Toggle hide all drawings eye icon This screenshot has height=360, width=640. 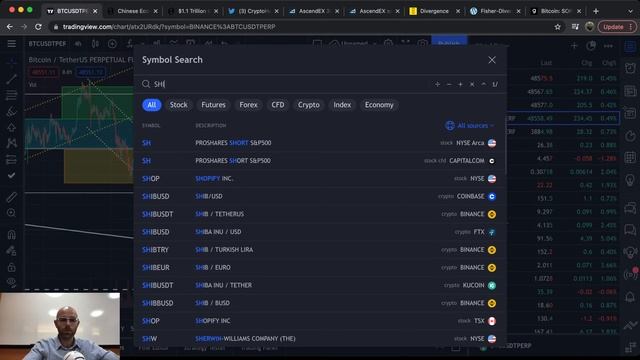tap(11, 282)
